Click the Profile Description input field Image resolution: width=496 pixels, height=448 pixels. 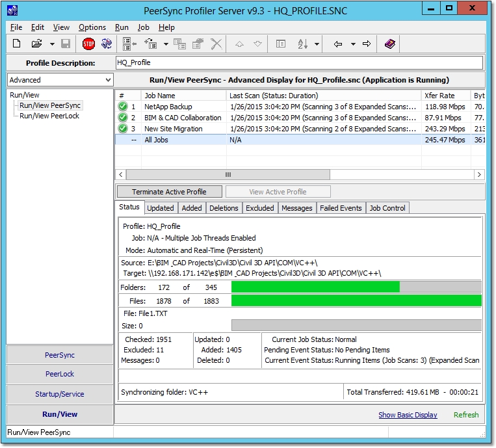(299, 62)
